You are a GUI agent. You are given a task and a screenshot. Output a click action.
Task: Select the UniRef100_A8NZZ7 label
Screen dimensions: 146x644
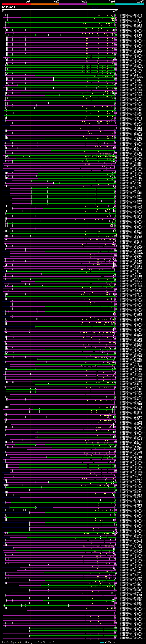point(131,100)
